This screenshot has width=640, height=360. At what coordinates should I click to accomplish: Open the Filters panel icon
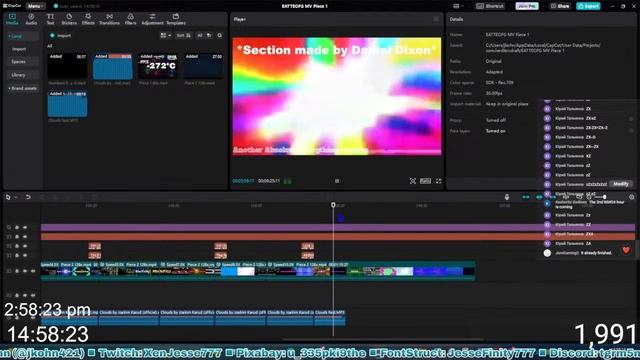click(131, 16)
